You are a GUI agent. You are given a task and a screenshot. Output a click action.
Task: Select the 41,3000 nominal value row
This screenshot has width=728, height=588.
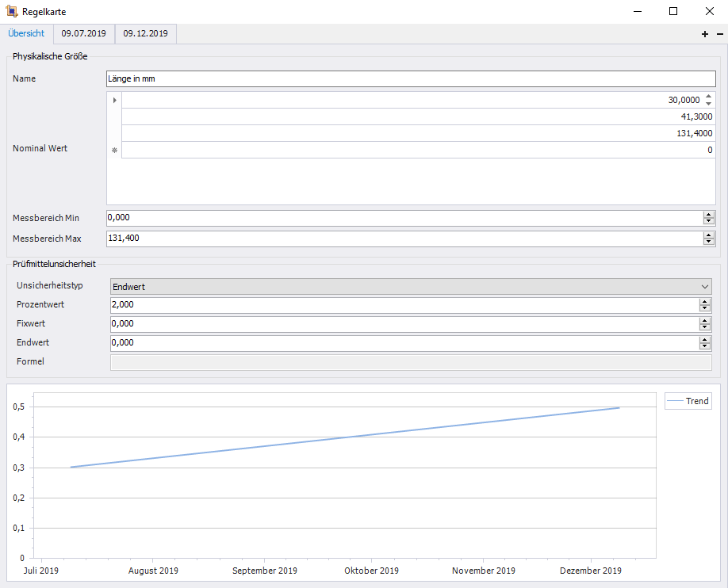(418, 116)
